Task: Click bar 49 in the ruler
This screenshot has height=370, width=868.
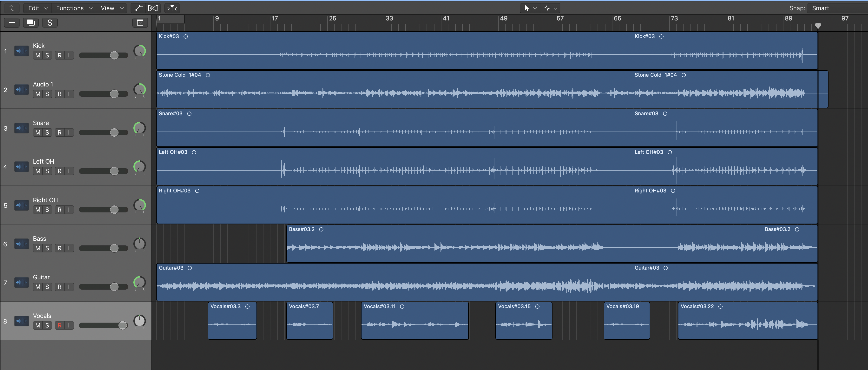Action: coord(504,19)
